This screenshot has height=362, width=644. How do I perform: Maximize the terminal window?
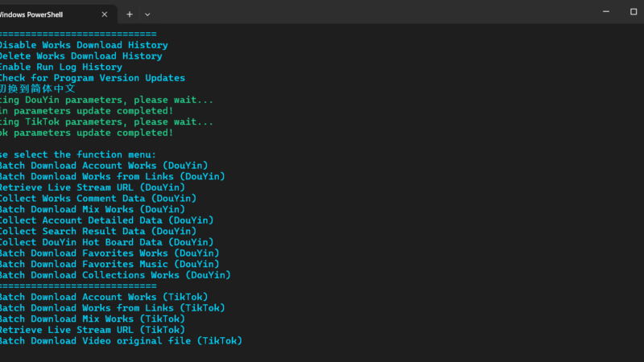[634, 11]
